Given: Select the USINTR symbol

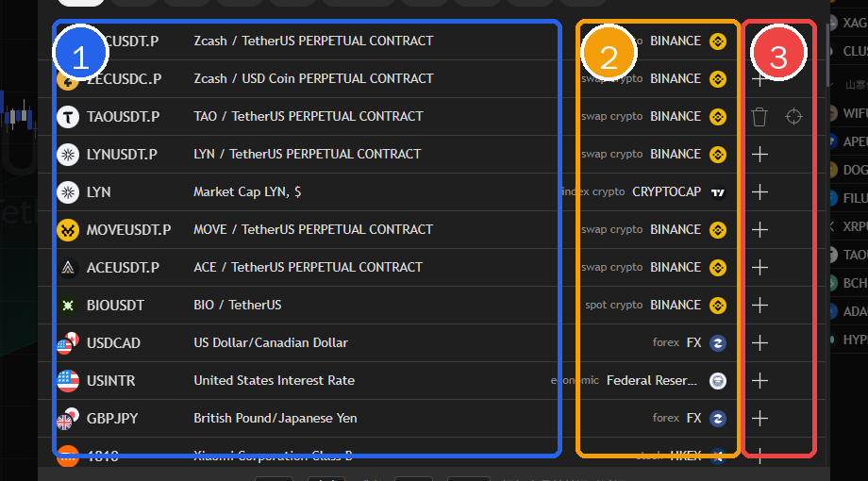Looking at the screenshot, I should [x=110, y=381].
